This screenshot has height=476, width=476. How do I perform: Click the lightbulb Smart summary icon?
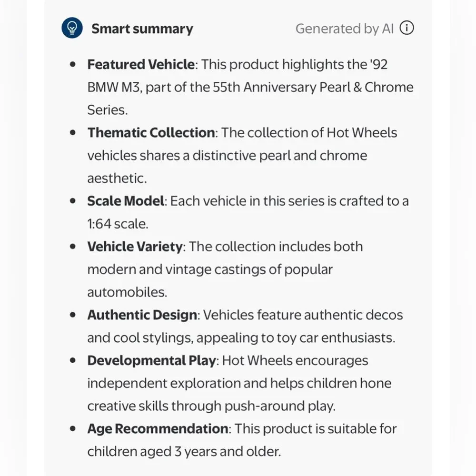tap(72, 28)
